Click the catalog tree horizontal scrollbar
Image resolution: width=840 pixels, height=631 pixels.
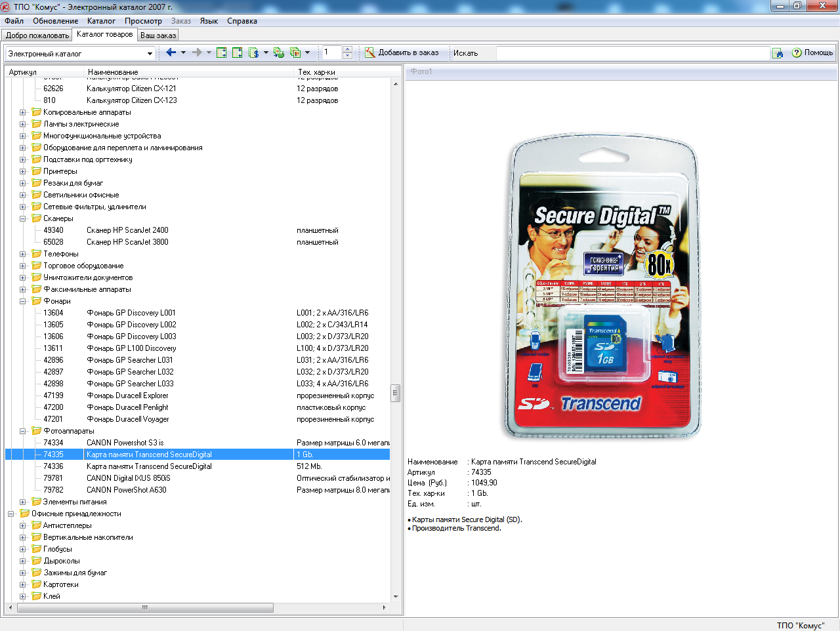[198, 608]
